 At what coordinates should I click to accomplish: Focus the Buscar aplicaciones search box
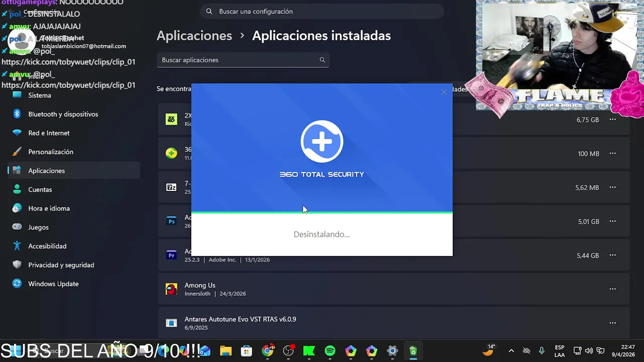[243, 60]
